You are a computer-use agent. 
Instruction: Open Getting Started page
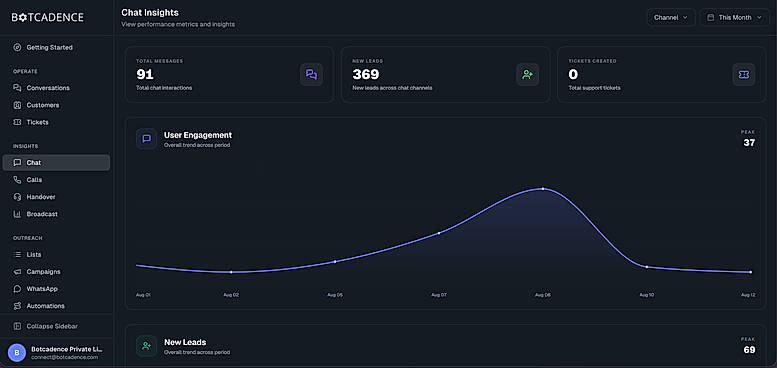coord(56,48)
